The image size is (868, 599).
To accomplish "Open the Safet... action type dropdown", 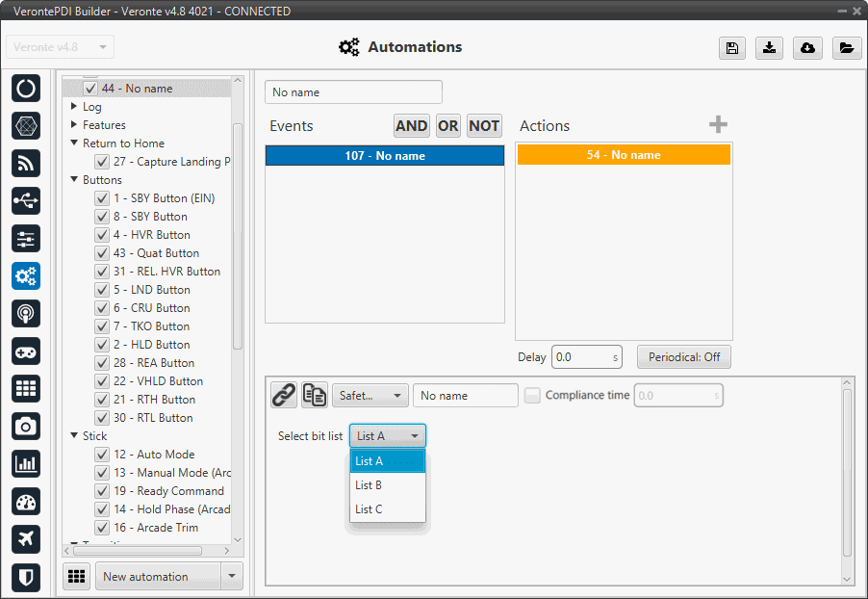I will (370, 396).
